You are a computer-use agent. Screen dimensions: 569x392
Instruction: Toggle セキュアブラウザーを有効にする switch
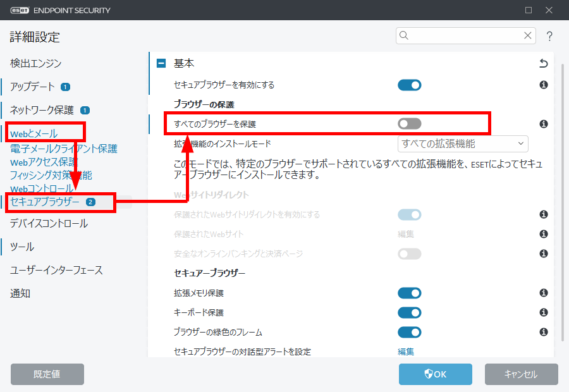(409, 85)
